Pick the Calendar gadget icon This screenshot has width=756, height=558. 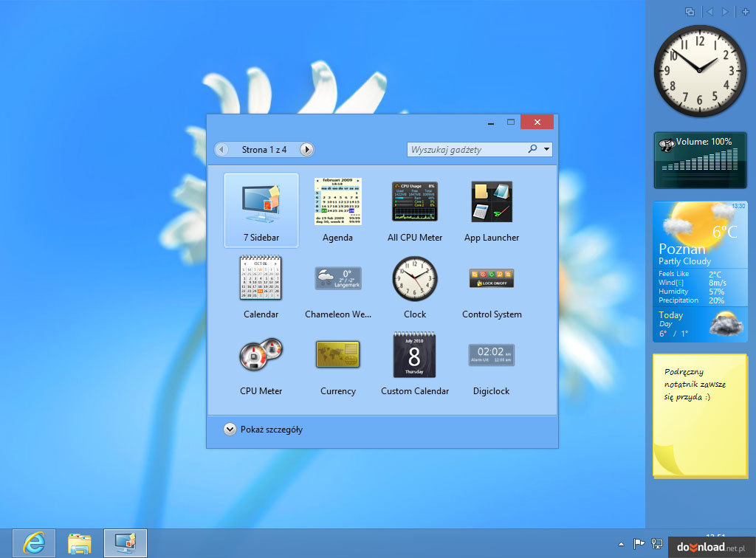(x=261, y=278)
